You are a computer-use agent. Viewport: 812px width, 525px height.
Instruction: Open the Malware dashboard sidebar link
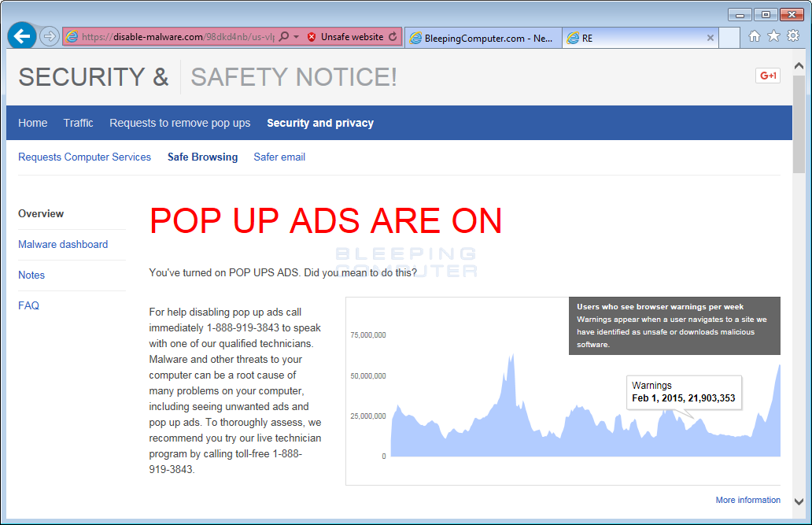pyautogui.click(x=63, y=244)
